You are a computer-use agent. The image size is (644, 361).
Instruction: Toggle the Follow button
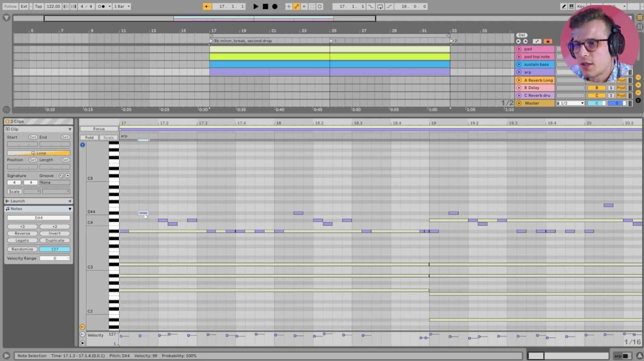(x=10, y=6)
